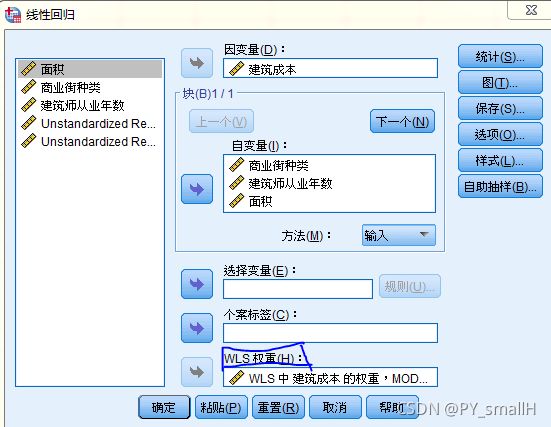Image resolution: width=551 pixels, height=427 pixels.
Task: Click the SPSS app icon in title bar
Action: click(13, 14)
